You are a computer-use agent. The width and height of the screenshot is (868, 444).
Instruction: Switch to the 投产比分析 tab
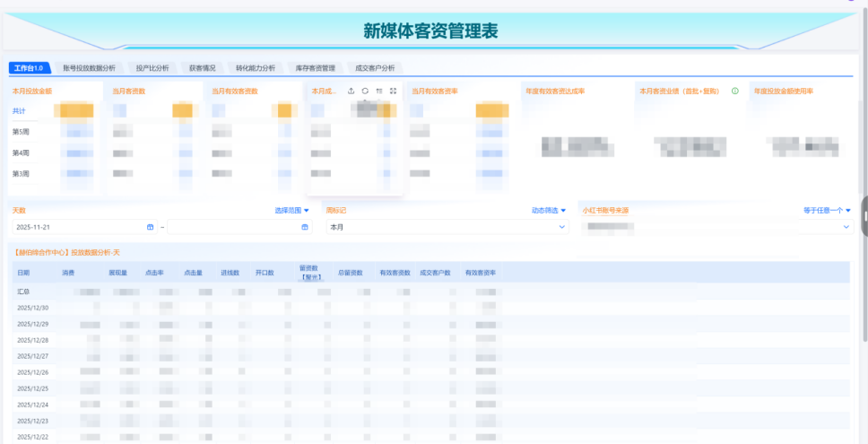[x=152, y=67]
